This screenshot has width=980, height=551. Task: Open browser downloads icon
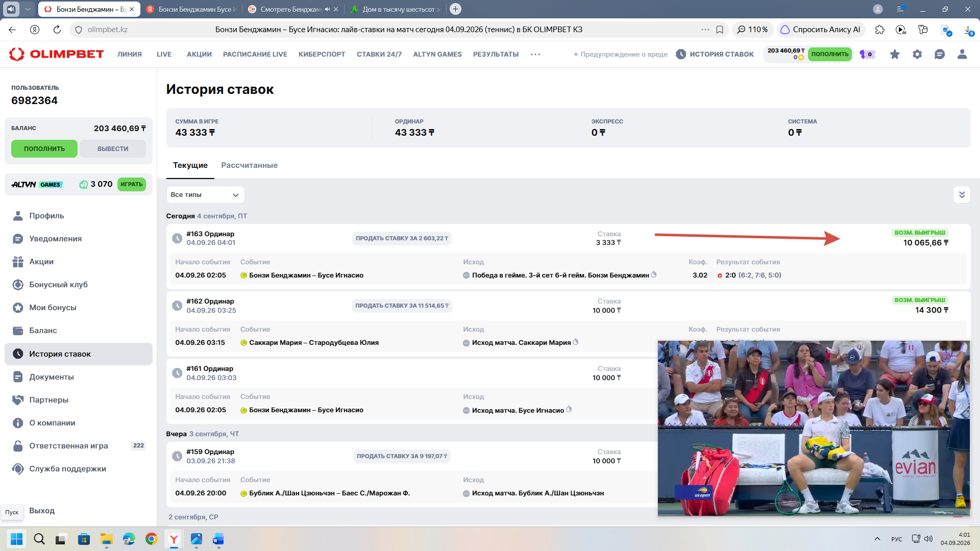coord(968,30)
